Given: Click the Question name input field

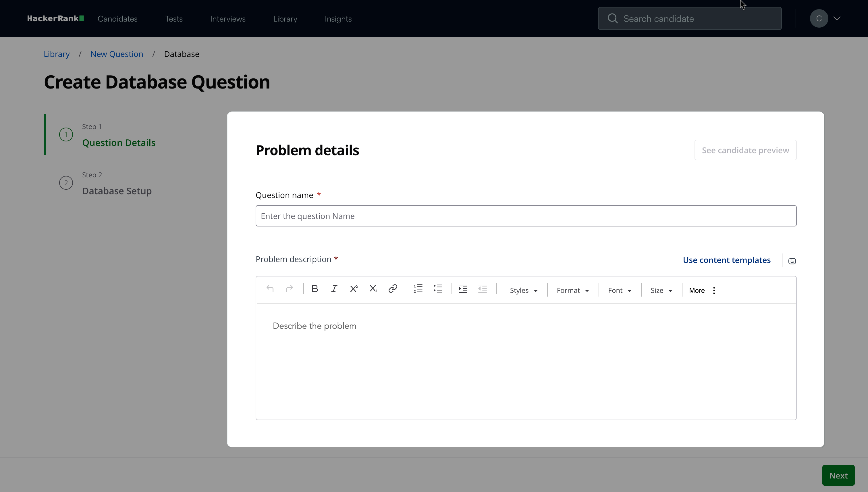Looking at the screenshot, I should coord(526,216).
